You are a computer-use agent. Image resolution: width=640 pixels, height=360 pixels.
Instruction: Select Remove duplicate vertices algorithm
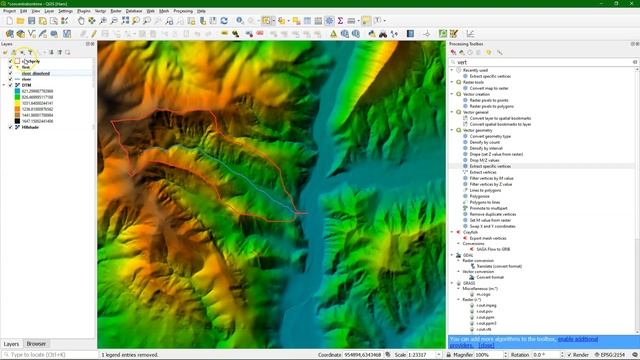493,214
